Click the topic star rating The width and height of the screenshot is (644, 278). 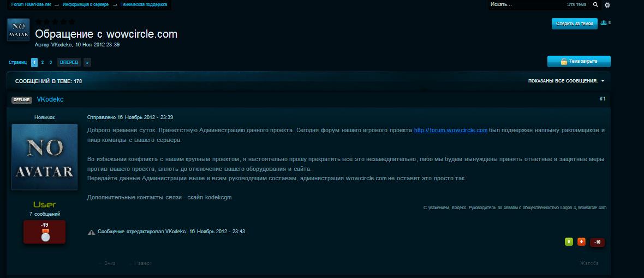55,21
